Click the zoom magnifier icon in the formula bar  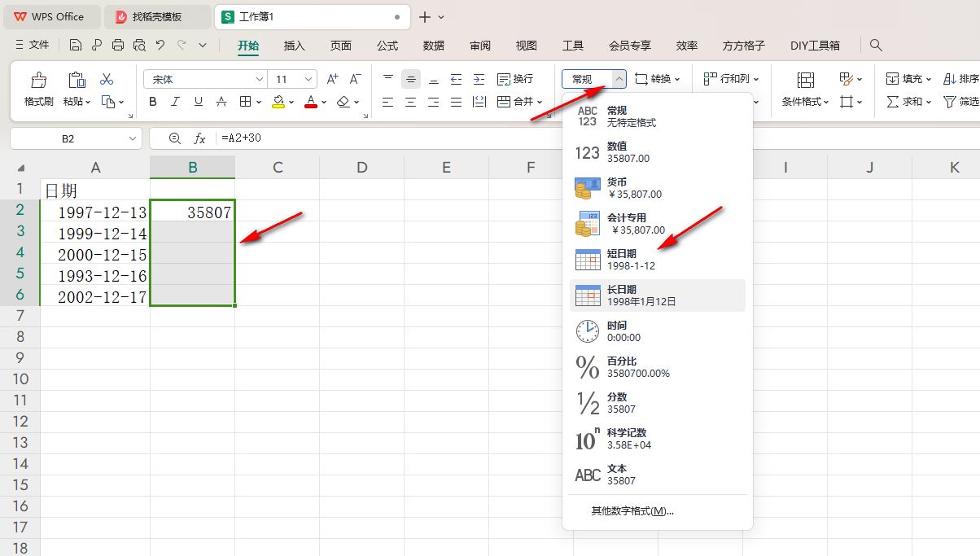(x=174, y=138)
